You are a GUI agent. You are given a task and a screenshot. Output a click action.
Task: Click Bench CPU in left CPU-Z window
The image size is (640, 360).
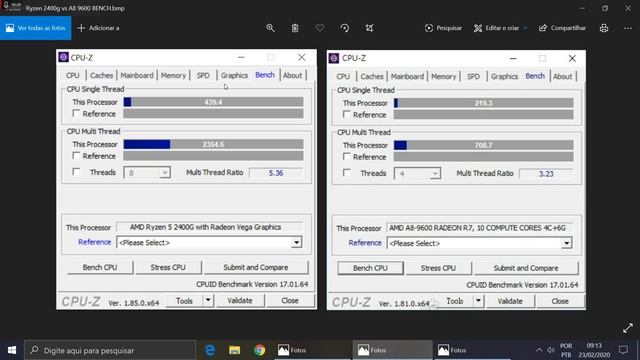click(100, 267)
